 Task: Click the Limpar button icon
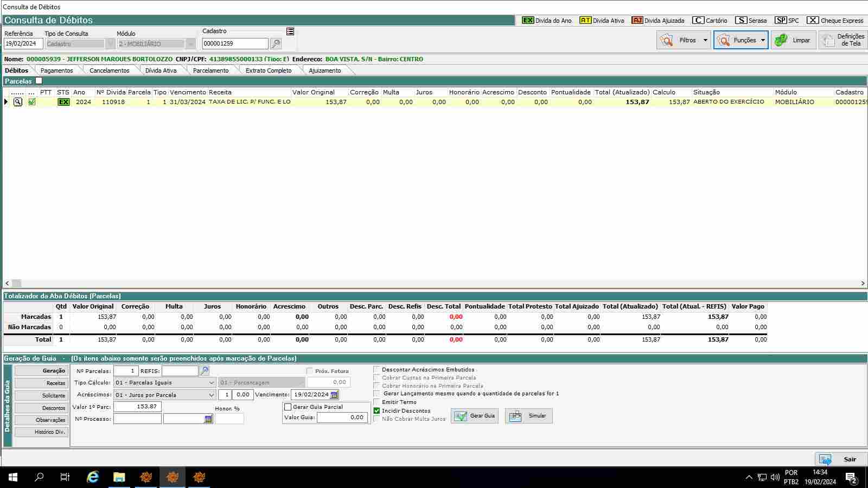point(781,40)
